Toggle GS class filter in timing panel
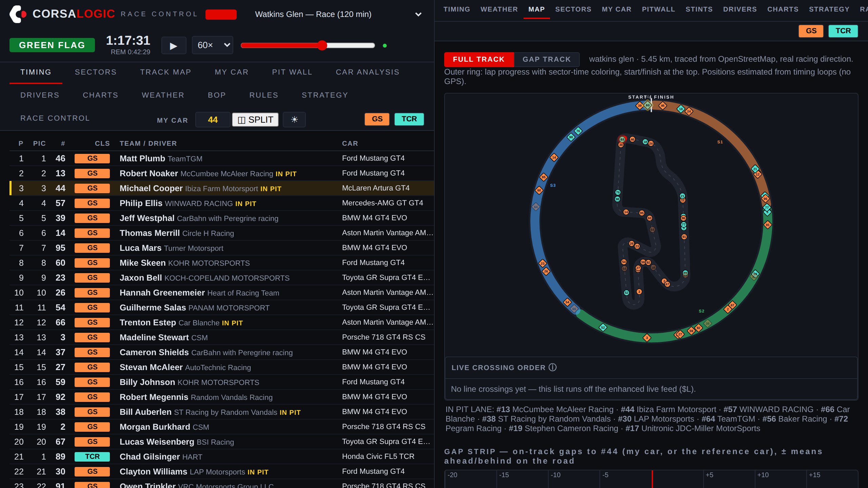This screenshot has width=868, height=488. 377,119
